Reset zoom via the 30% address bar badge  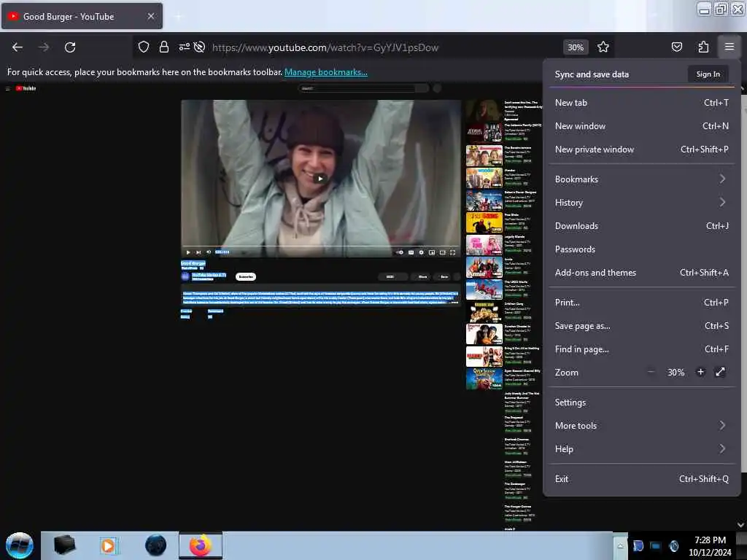[x=576, y=47]
